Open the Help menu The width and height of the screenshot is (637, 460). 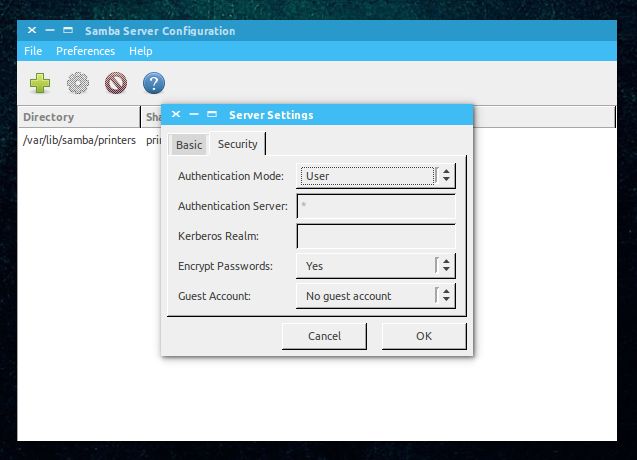141,51
